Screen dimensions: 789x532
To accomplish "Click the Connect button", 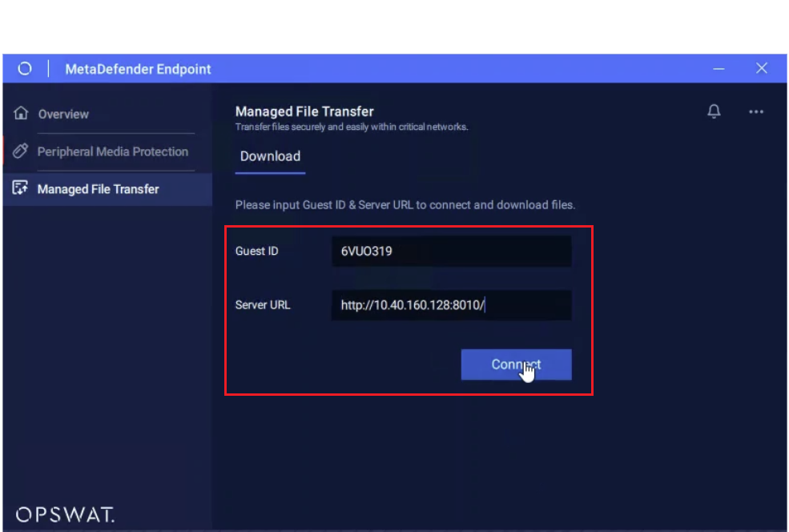I will (516, 365).
